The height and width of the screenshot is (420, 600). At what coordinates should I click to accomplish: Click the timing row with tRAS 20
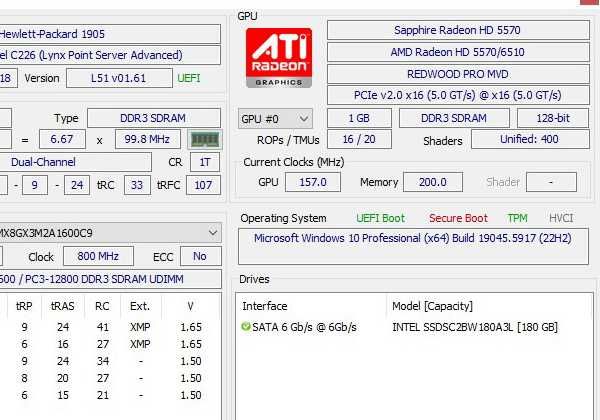[x=110, y=378]
